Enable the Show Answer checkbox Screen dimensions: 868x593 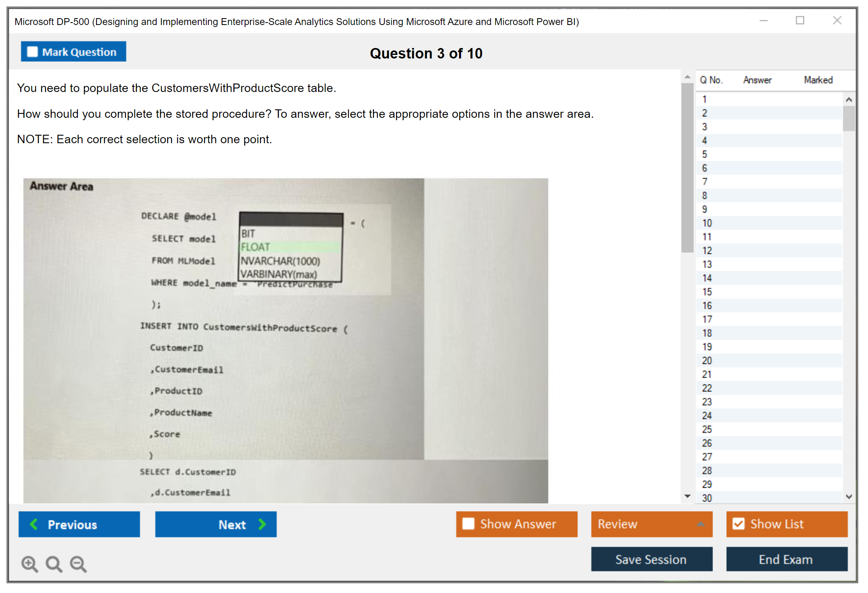(468, 524)
